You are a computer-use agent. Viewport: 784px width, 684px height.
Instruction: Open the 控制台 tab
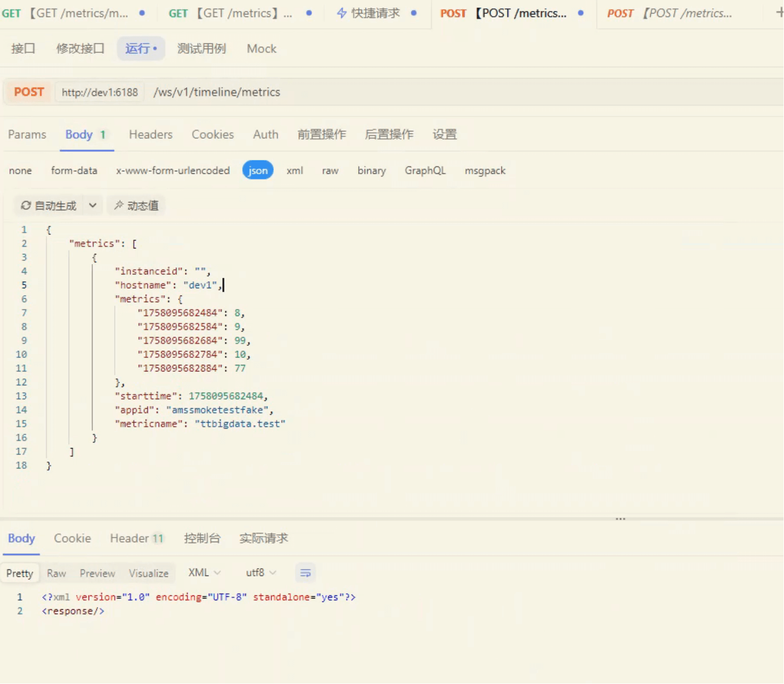pos(202,539)
